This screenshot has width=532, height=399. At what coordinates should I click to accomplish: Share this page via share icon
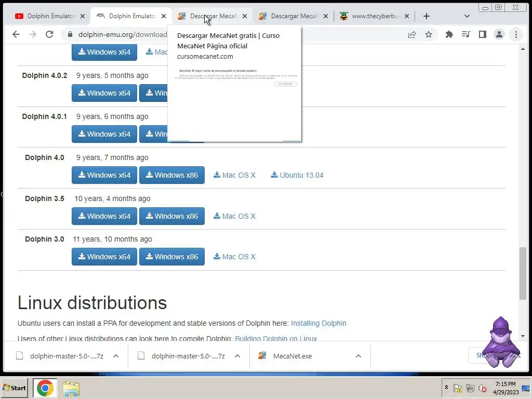tap(412, 34)
